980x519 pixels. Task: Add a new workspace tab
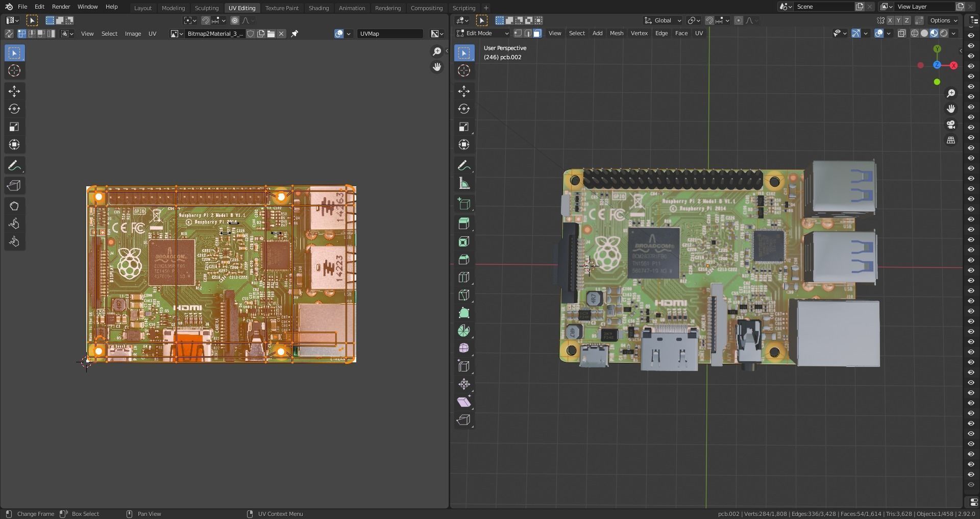[486, 8]
